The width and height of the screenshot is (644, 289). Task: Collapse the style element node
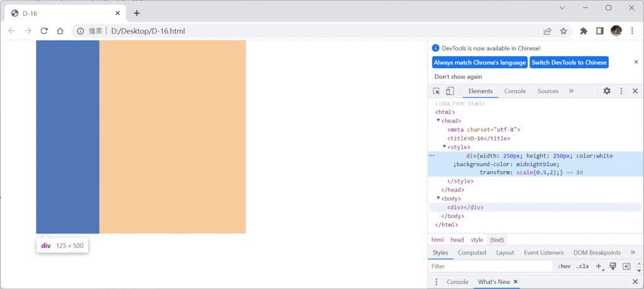(445, 146)
